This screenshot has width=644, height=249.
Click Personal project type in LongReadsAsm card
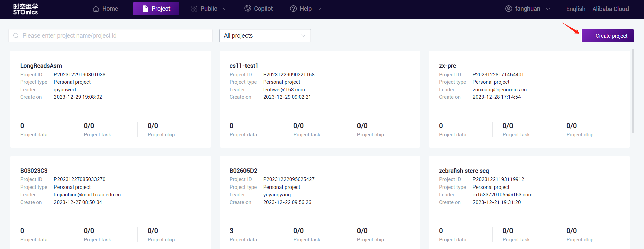(72, 82)
